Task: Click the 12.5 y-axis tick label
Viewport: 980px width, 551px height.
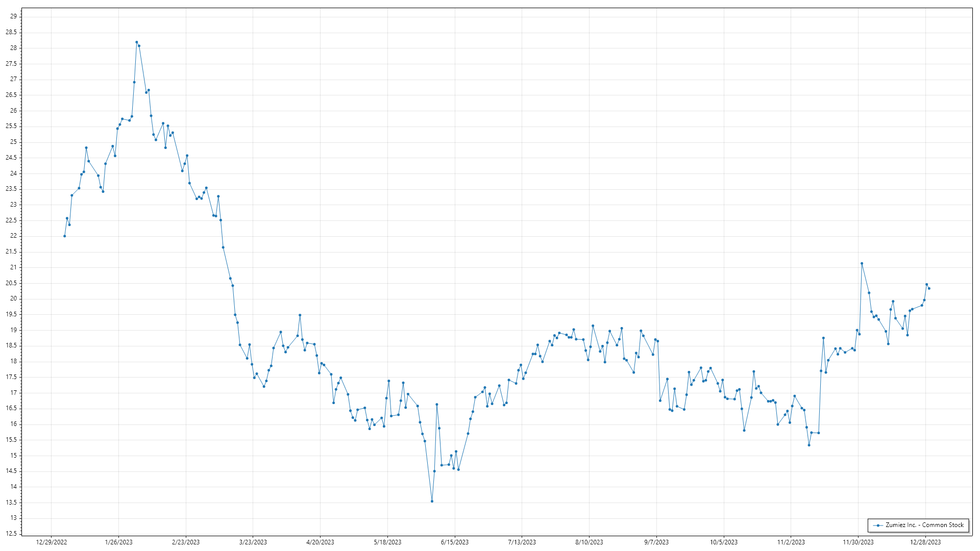Action: pyautogui.click(x=11, y=534)
